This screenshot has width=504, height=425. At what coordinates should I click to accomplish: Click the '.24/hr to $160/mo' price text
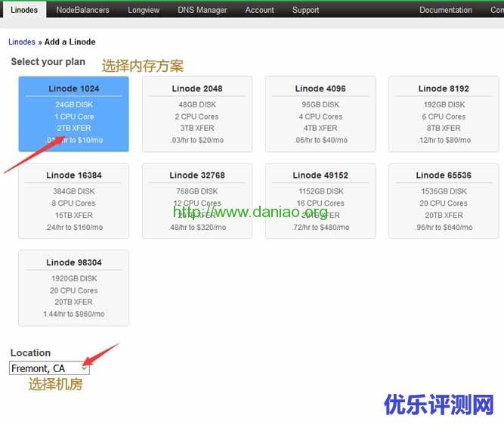74,227
